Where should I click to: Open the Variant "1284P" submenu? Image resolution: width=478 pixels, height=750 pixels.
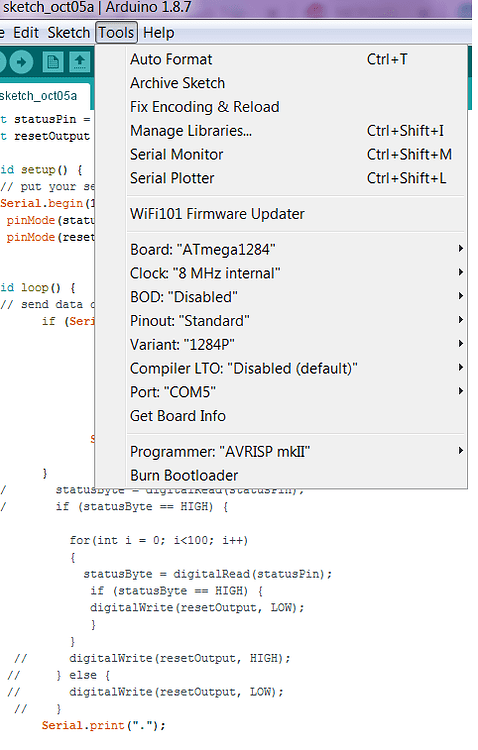[x=296, y=344]
